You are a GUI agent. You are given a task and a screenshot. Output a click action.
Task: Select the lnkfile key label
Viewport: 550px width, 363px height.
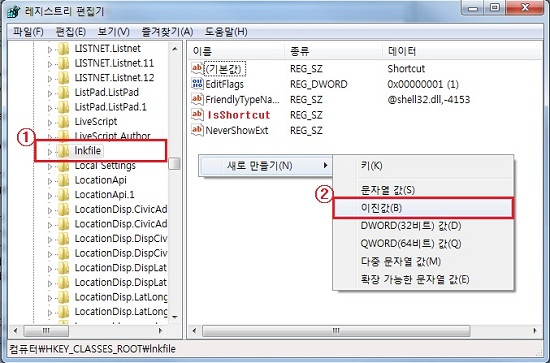pyautogui.click(x=88, y=150)
